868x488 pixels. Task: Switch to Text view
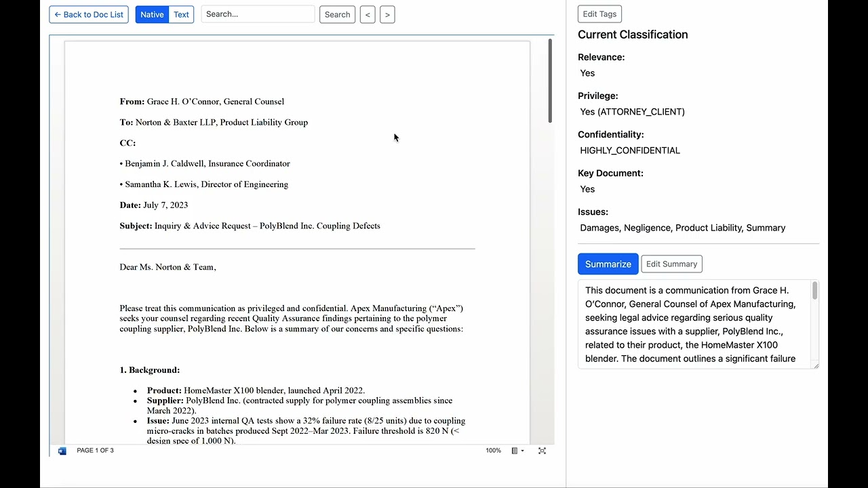tap(181, 14)
